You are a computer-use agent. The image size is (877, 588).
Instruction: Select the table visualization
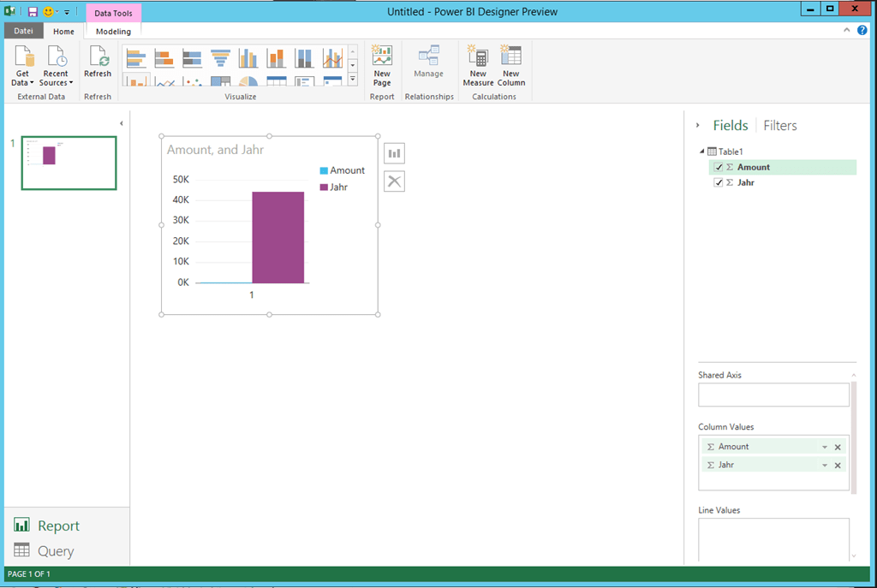point(277,80)
